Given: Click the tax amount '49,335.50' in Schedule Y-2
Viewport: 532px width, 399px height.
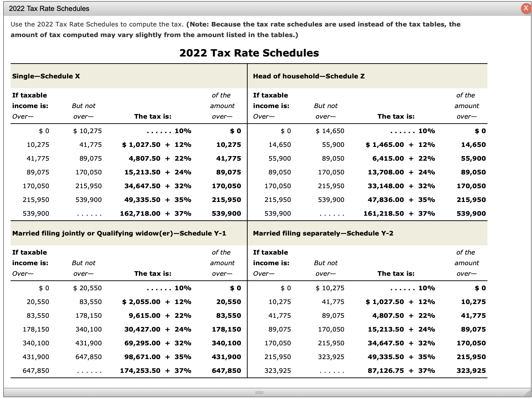Looking at the screenshot, I should [386, 357].
